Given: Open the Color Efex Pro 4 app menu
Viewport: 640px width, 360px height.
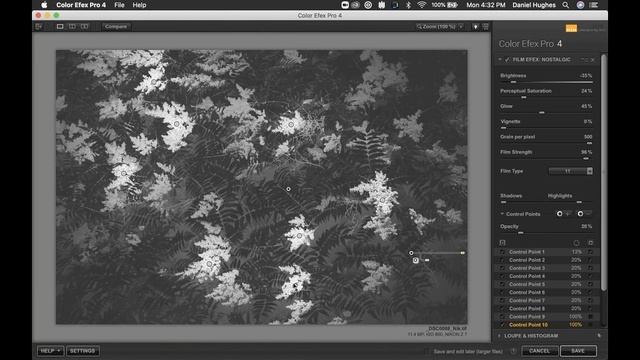Looking at the screenshot, I should [81, 5].
